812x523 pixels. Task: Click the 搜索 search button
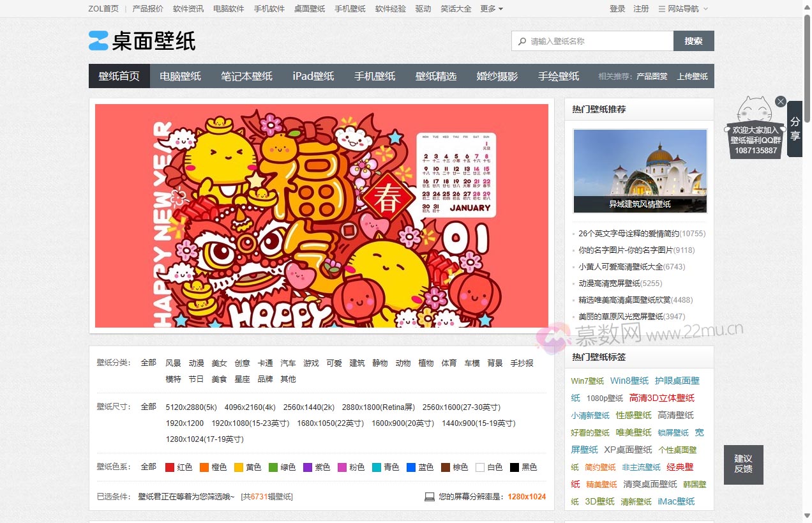coord(693,41)
